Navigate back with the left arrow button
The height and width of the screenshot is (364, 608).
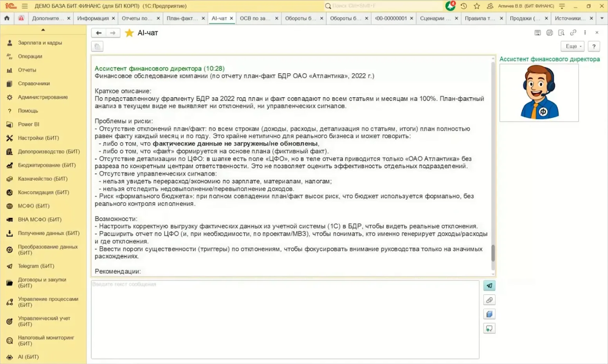tap(99, 33)
